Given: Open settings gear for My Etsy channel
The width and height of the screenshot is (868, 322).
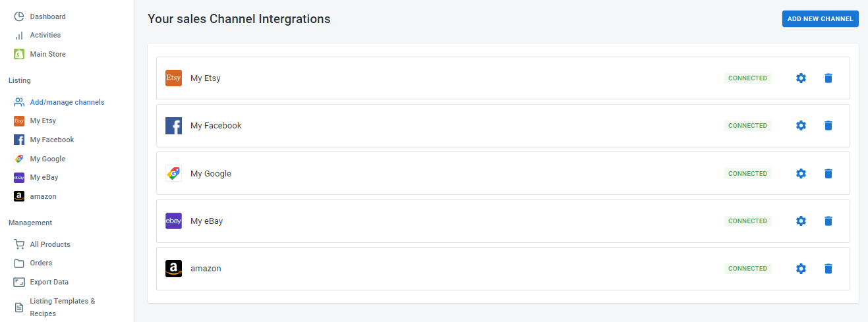Looking at the screenshot, I should coord(801,78).
